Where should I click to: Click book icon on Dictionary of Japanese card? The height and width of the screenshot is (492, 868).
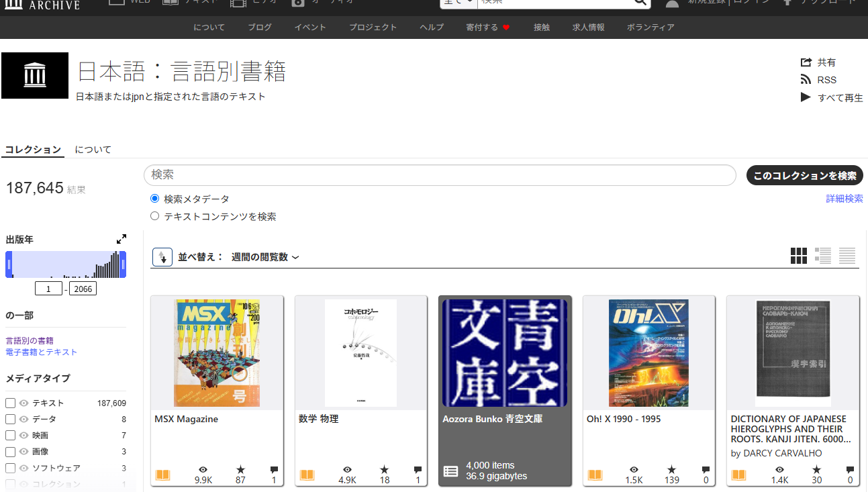coord(738,475)
